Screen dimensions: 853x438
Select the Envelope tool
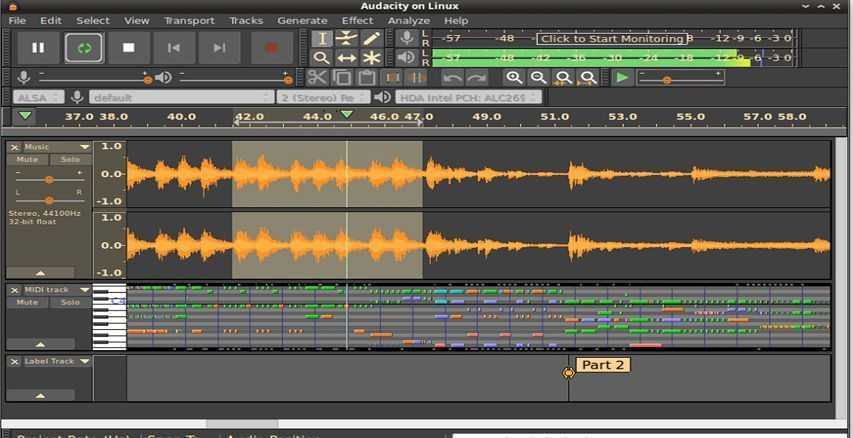347,39
